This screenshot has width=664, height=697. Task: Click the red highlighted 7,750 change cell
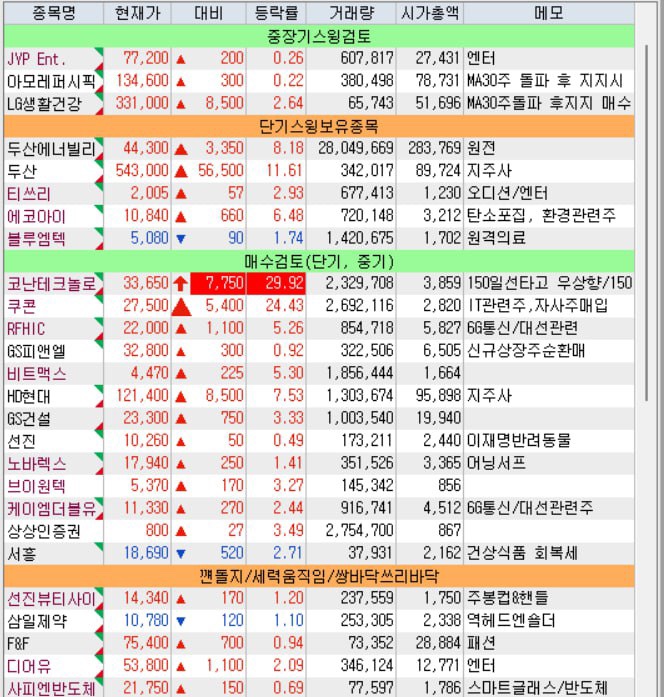pyautogui.click(x=218, y=283)
